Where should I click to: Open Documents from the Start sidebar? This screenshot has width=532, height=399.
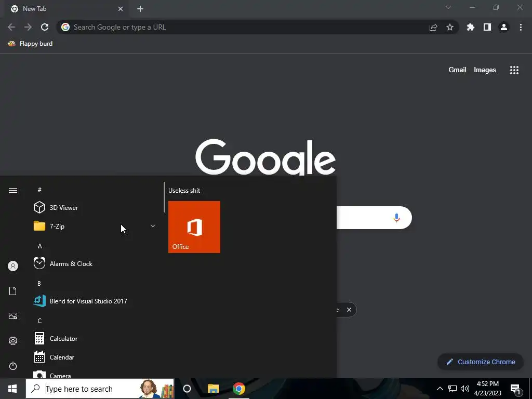pos(13,291)
